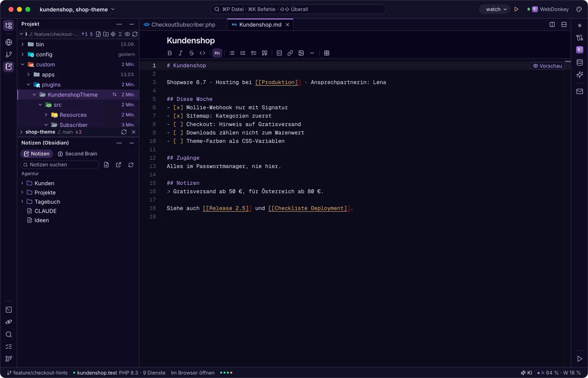
Task: Open the mail panel in right sidebar
Action: tap(580, 91)
